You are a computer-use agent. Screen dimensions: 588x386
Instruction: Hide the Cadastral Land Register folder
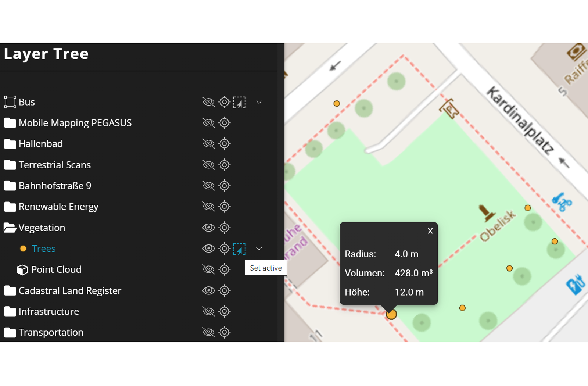pos(208,290)
